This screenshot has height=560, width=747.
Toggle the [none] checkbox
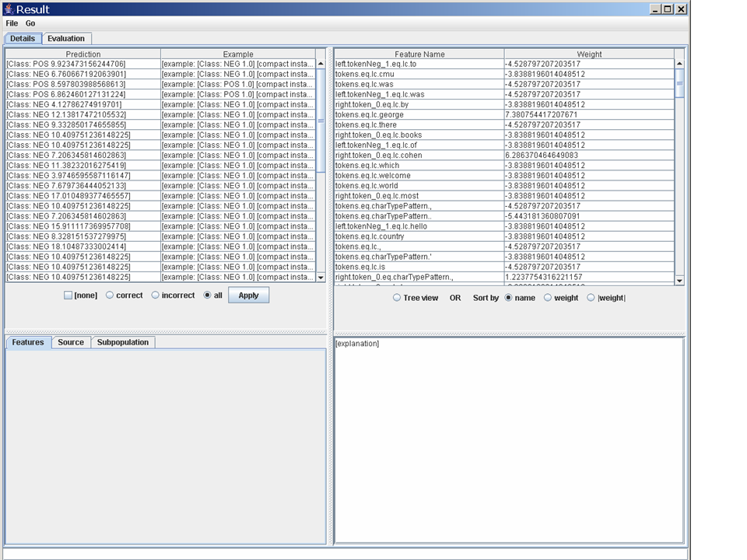click(68, 296)
